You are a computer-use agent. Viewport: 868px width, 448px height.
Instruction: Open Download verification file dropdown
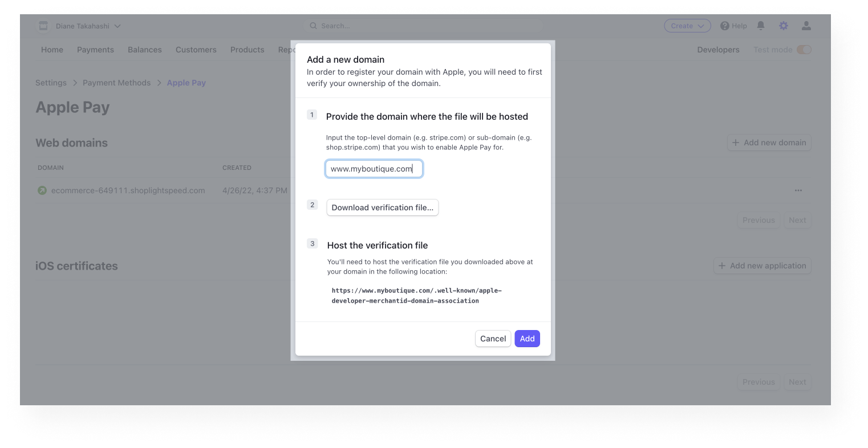[x=382, y=207]
